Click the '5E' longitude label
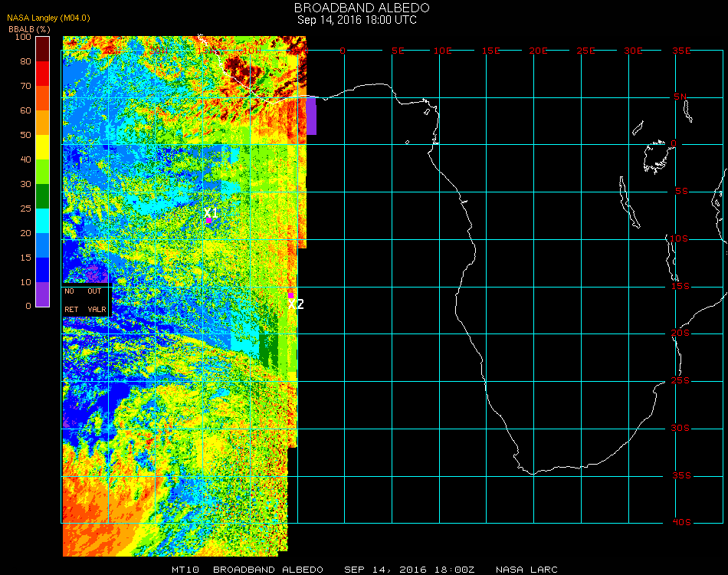The height and width of the screenshot is (575, 728). pyautogui.click(x=398, y=51)
